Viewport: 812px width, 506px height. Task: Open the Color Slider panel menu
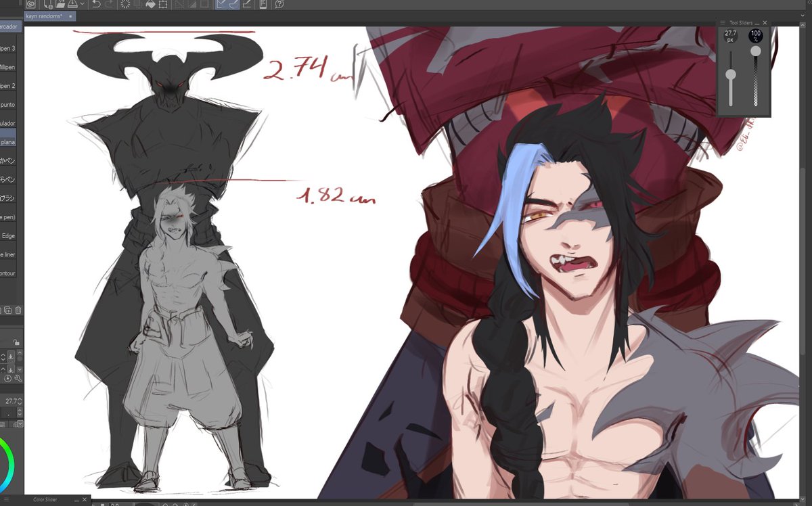tap(6, 499)
